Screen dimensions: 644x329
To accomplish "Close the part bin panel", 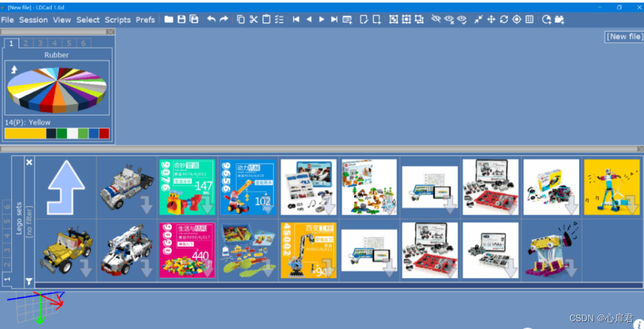I will (x=640, y=149).
